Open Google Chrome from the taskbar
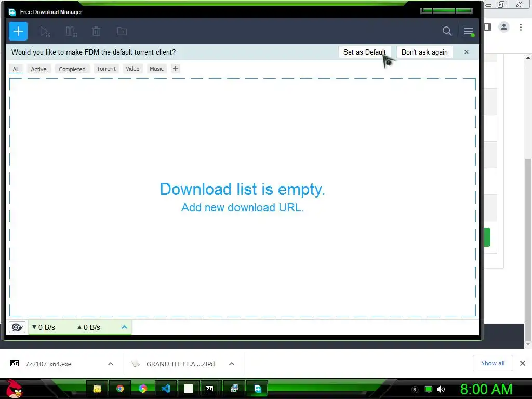 120,389
